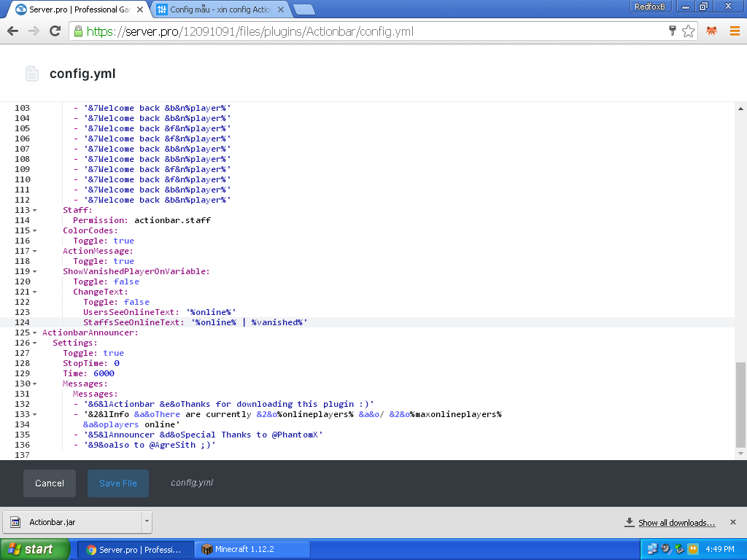The height and width of the screenshot is (560, 747).
Task: Click the green padlock in address bar
Action: click(78, 31)
